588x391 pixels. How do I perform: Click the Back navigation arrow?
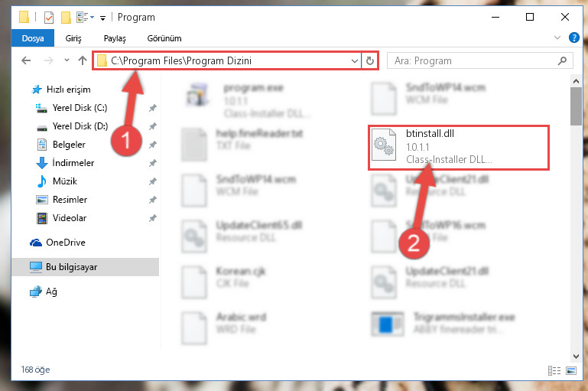[26, 60]
